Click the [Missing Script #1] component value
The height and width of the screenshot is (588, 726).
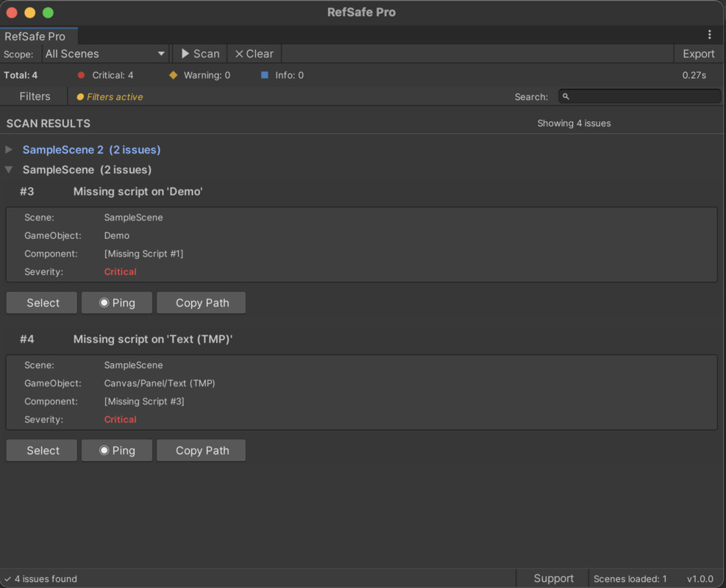point(143,254)
